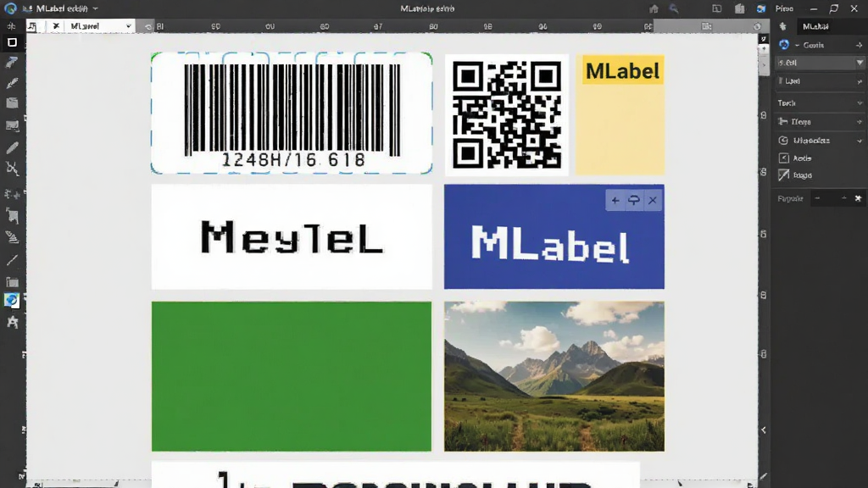The width and height of the screenshot is (868, 488).
Task: Select the rectangle shape tool in left toolbar
Action: (12, 42)
